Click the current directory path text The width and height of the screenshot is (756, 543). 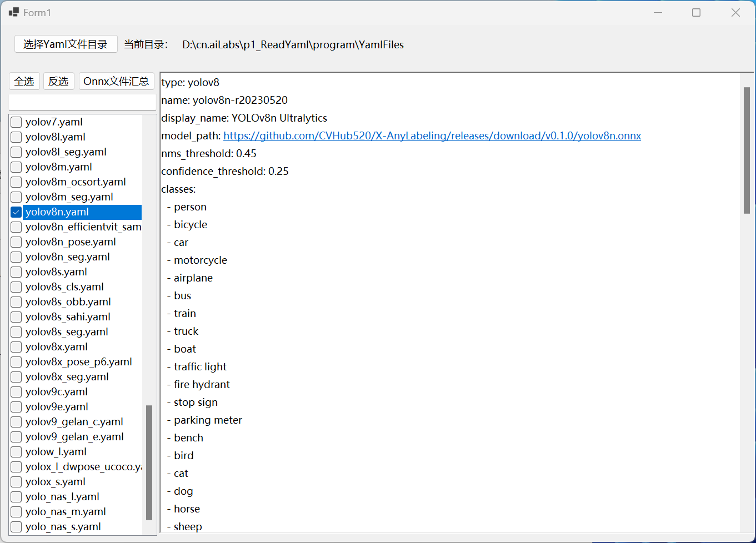[293, 44]
